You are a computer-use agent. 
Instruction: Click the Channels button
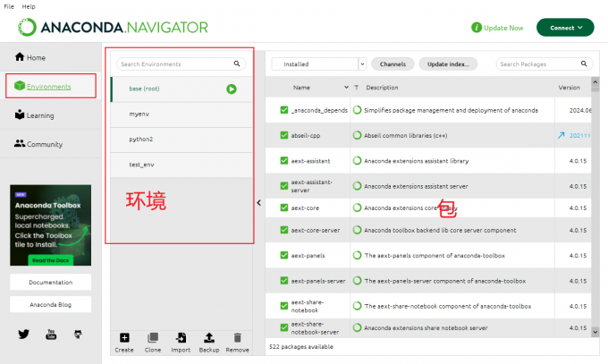click(393, 64)
